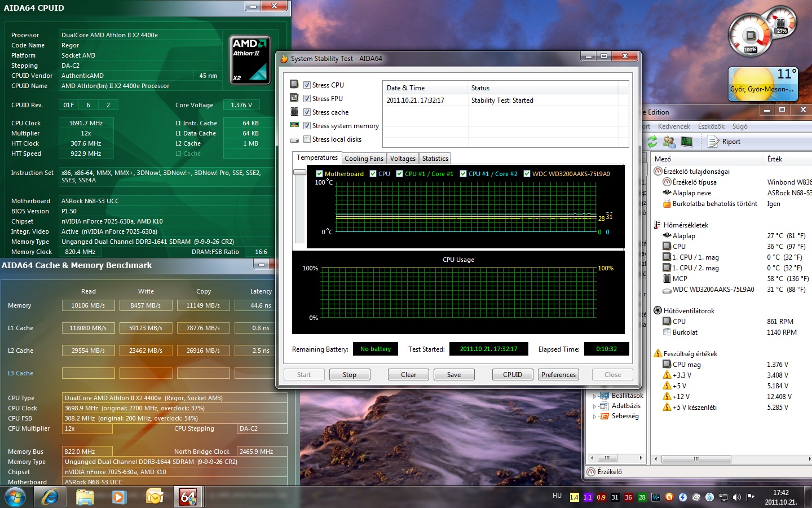Uncheck CPU #1 / Core #1 legend checkbox
The height and width of the screenshot is (508, 812).
(x=399, y=174)
